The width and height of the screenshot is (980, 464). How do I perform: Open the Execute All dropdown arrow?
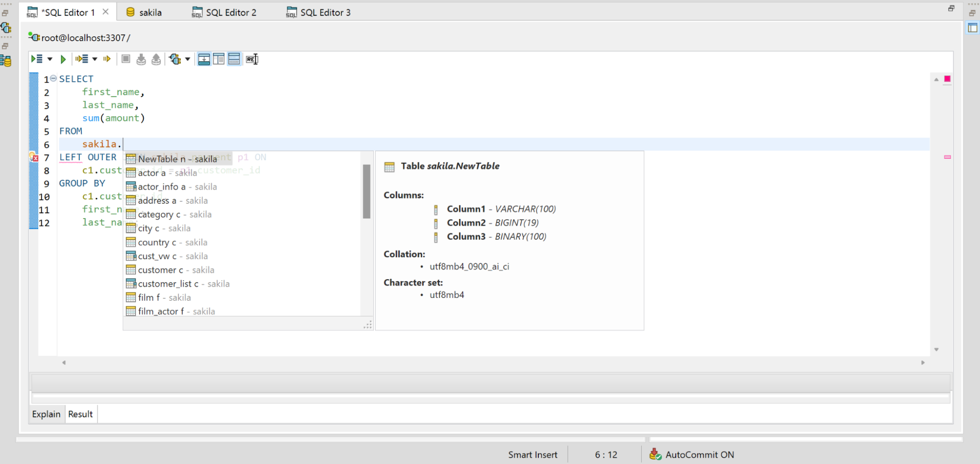click(x=50, y=59)
